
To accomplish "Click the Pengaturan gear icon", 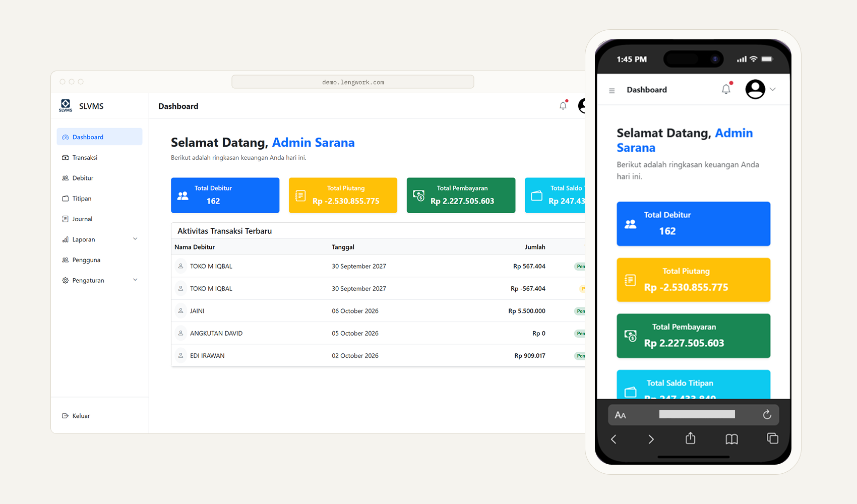I will pyautogui.click(x=66, y=280).
